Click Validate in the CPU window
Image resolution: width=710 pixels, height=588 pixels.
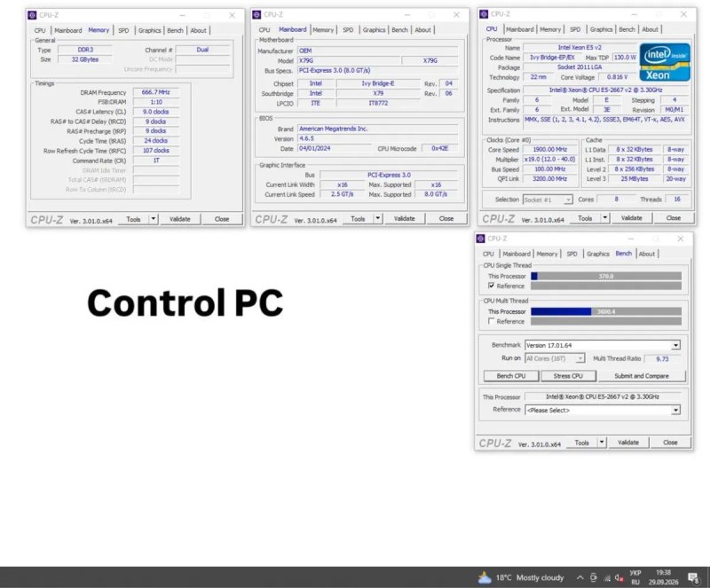pyautogui.click(x=631, y=218)
